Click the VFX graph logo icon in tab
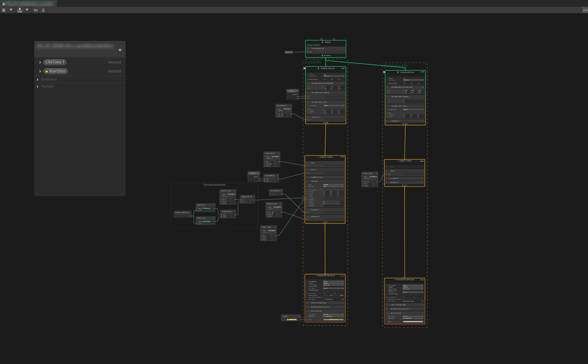 [x=4, y=4]
